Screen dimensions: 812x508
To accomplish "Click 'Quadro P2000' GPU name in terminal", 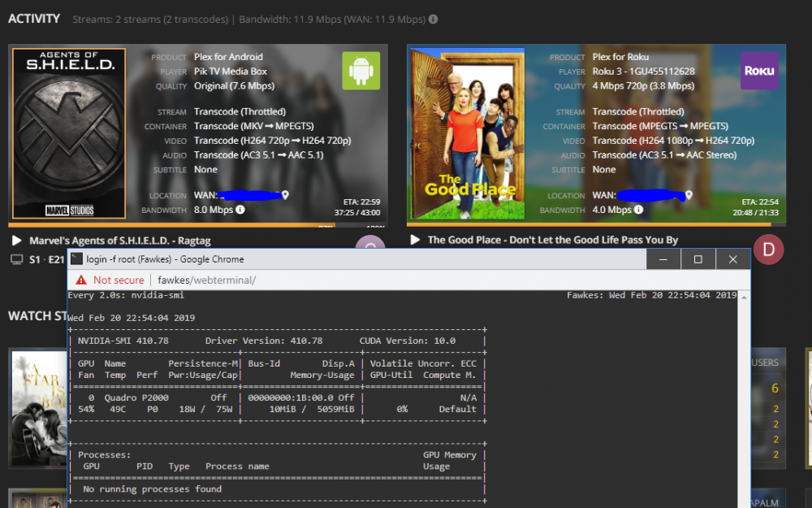I will [x=136, y=397].
